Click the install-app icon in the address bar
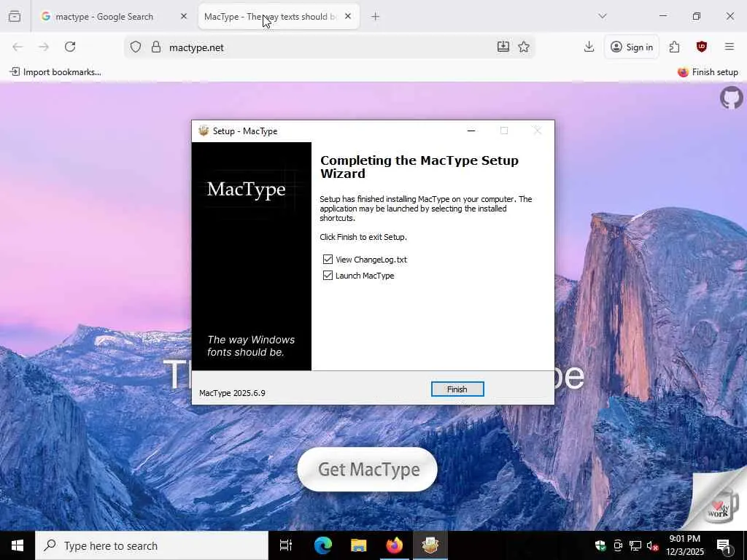 coord(503,47)
